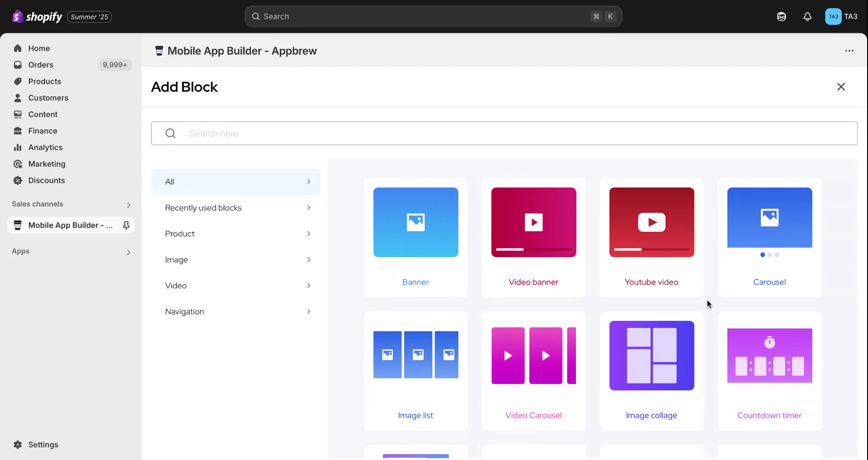This screenshot has width=868, height=460.
Task: Expand the Apps section in sidebar
Action: 128,252
